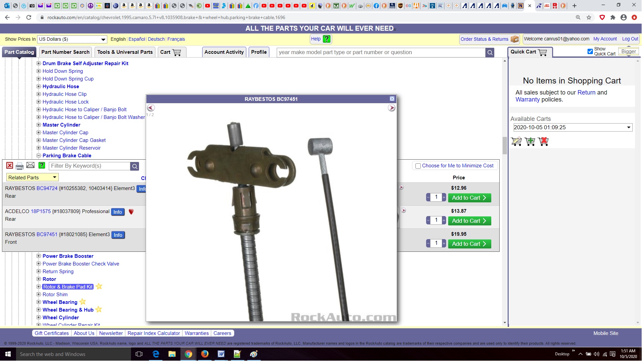Close the RAYBESTOS BC97451 image popup
This screenshot has width=643, height=364.
[393, 99]
